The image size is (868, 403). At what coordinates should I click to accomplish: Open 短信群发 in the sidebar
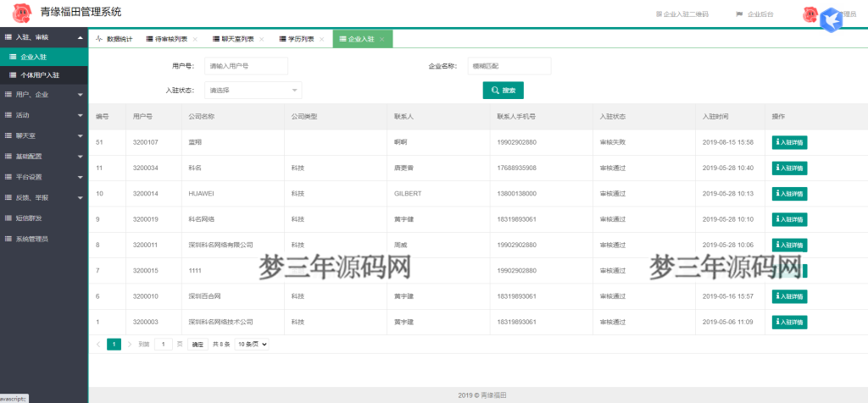point(44,218)
